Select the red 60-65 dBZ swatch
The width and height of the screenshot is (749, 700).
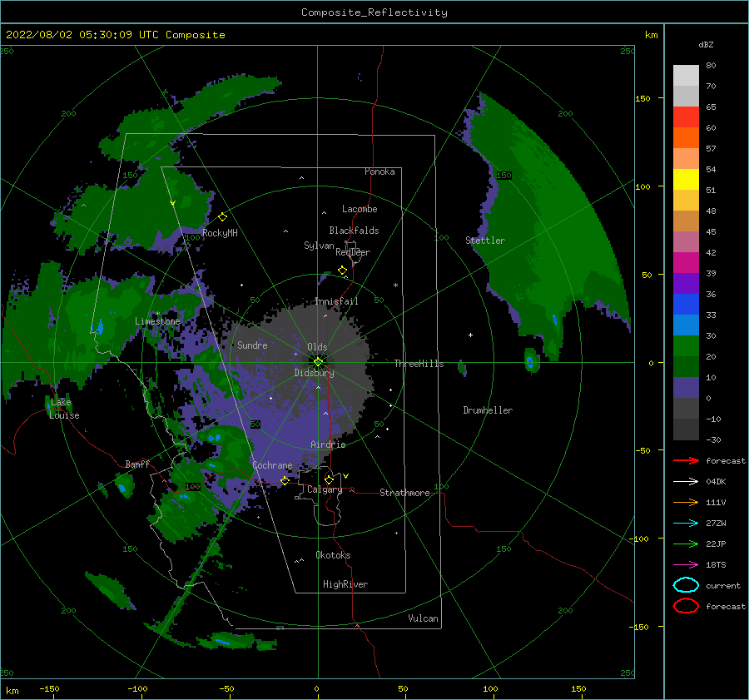pos(686,117)
